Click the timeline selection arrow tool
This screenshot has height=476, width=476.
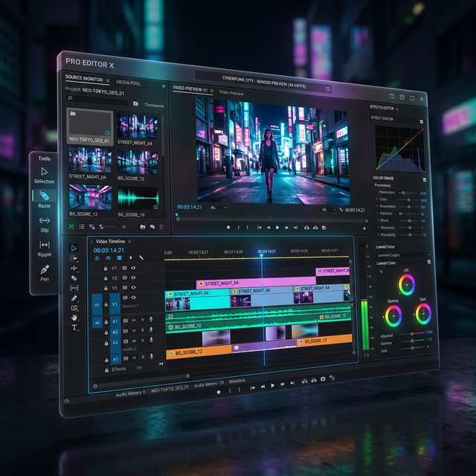coord(74,248)
